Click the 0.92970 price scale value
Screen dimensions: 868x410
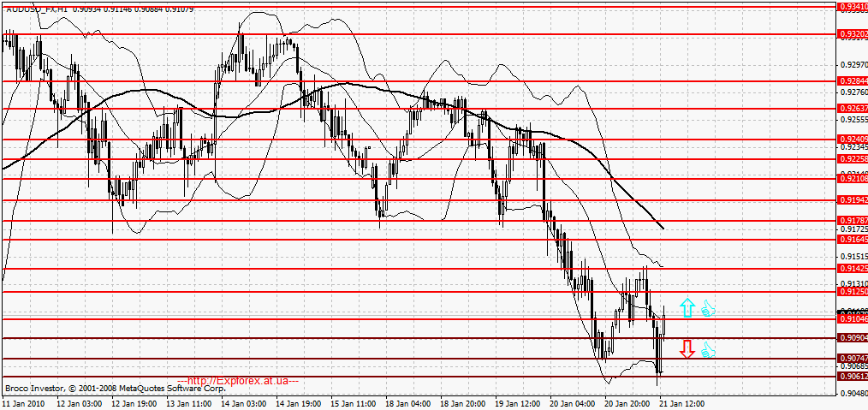click(853, 65)
